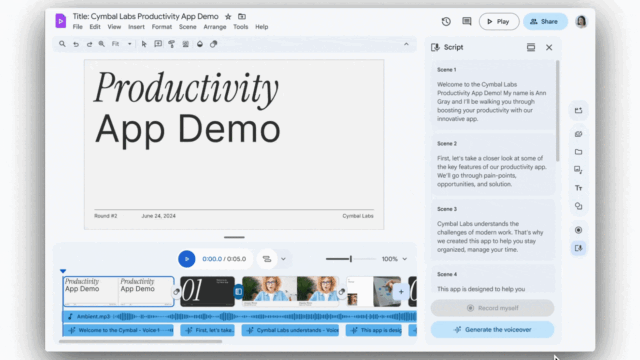Screen dimensions: 640x360
Task: Click the timeline horizontal scrollbar
Action: pyautogui.click(x=140, y=342)
